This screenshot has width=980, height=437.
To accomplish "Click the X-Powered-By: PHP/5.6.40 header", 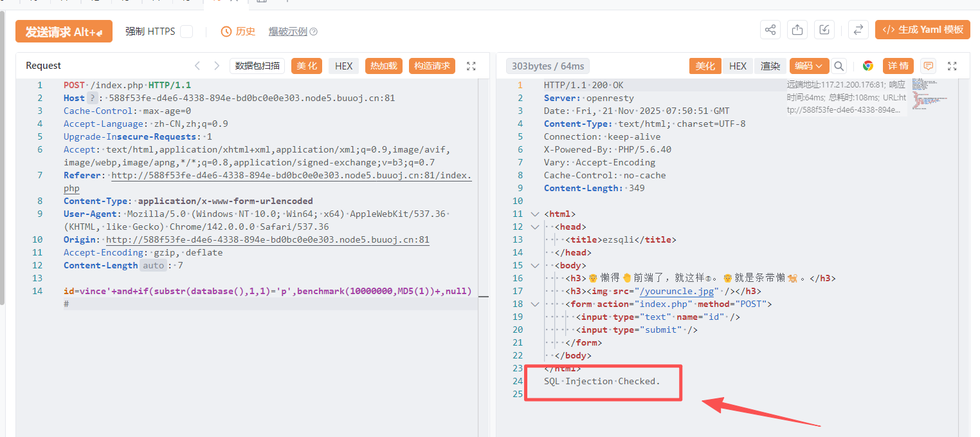I will 608,150.
